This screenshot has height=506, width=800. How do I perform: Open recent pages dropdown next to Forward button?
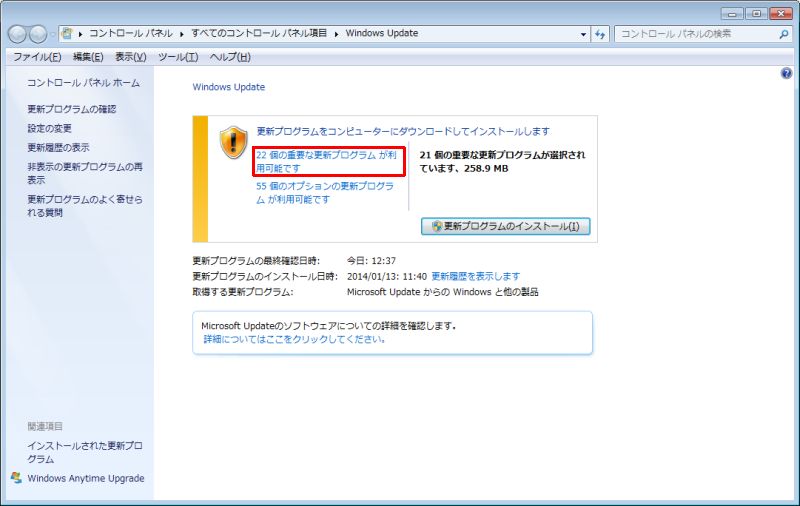click(x=52, y=35)
